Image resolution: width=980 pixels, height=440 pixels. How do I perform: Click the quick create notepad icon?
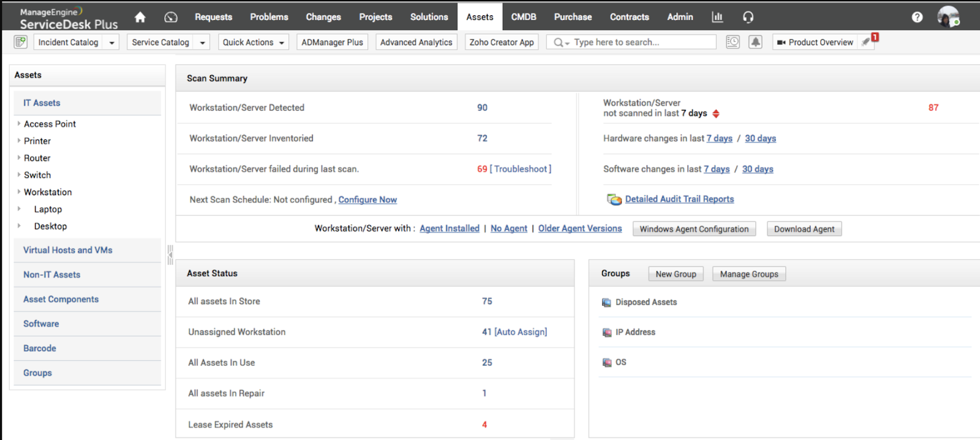pos(21,42)
